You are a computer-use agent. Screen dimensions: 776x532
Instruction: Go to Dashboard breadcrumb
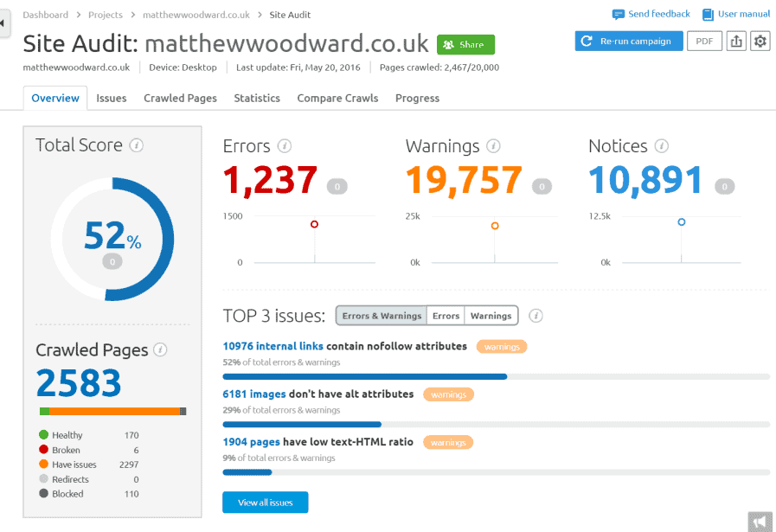(46, 15)
